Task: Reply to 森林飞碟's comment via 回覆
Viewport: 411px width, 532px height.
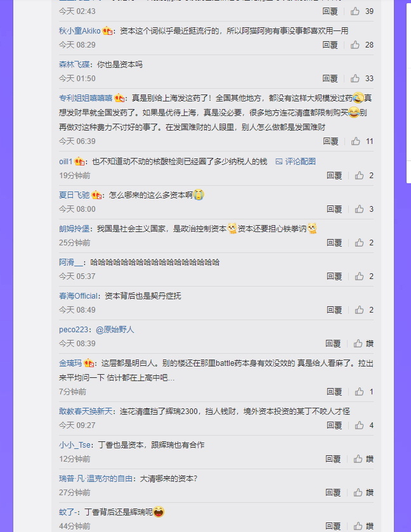Action: [330, 79]
